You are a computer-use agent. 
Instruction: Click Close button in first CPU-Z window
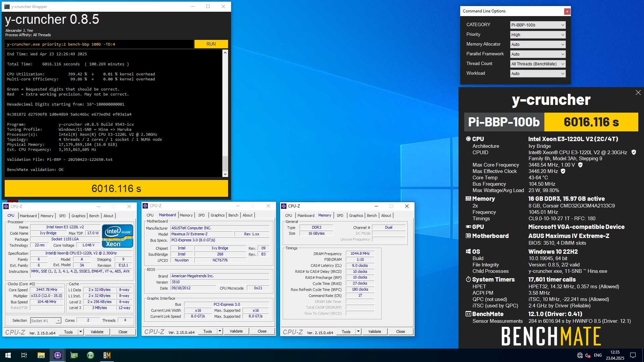[x=123, y=332]
